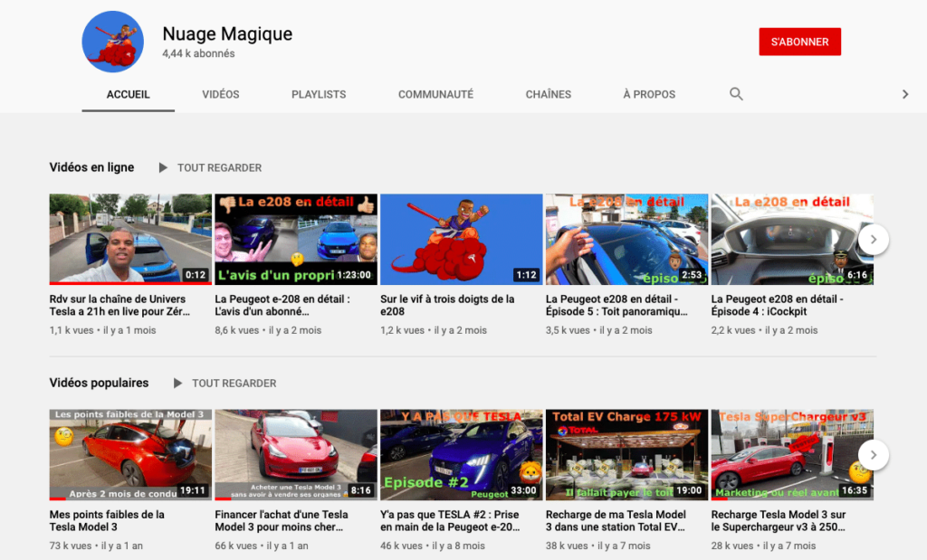927x560 pixels.
Task: Switch to the VIDÉOS tab
Action: (221, 94)
